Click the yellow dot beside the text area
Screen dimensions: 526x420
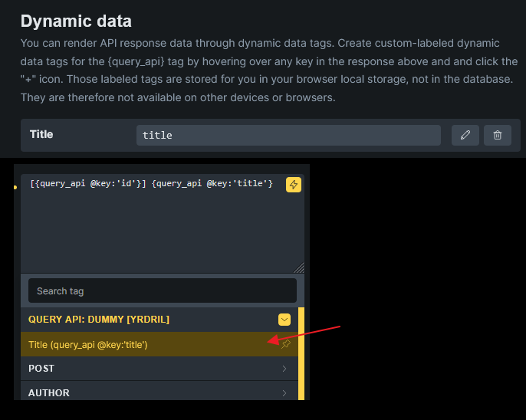16,186
